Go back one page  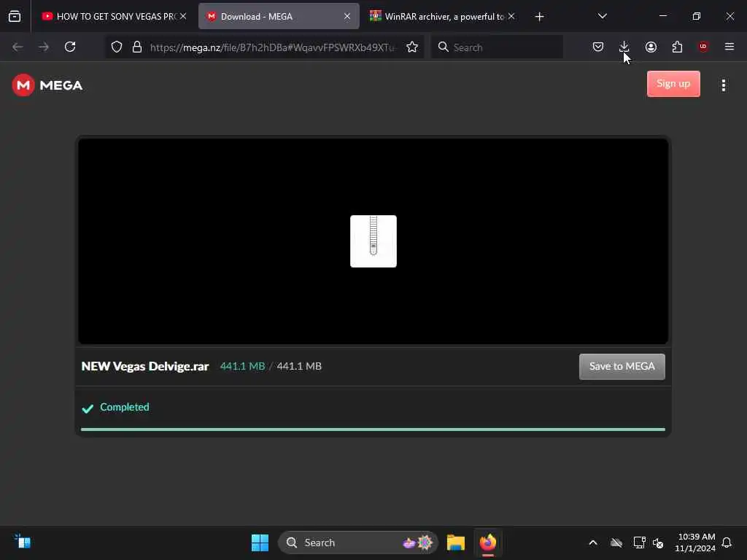click(18, 47)
